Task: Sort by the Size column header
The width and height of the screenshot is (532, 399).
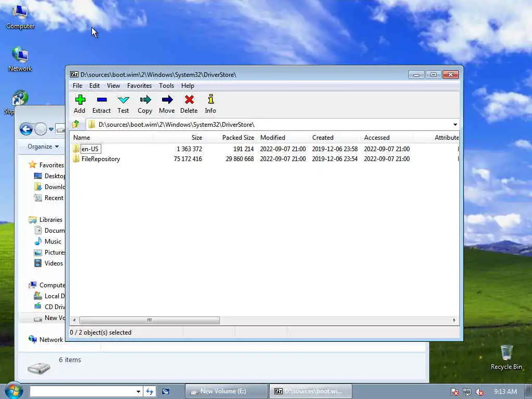Action: click(179, 137)
